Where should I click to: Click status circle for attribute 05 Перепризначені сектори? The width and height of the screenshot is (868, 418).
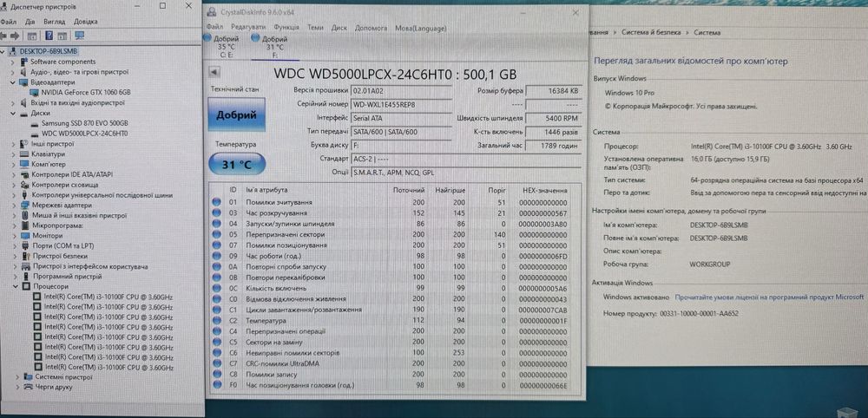[216, 234]
